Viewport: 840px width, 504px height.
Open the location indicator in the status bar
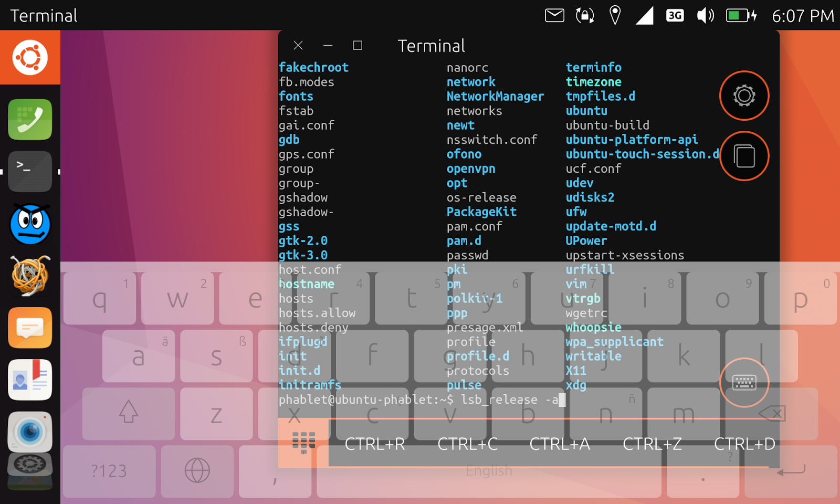[x=614, y=15]
